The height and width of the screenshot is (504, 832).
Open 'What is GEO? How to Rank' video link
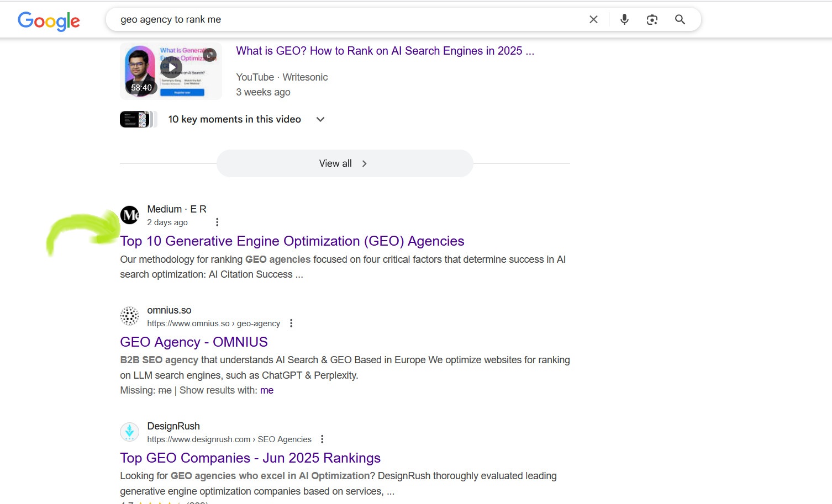point(385,51)
